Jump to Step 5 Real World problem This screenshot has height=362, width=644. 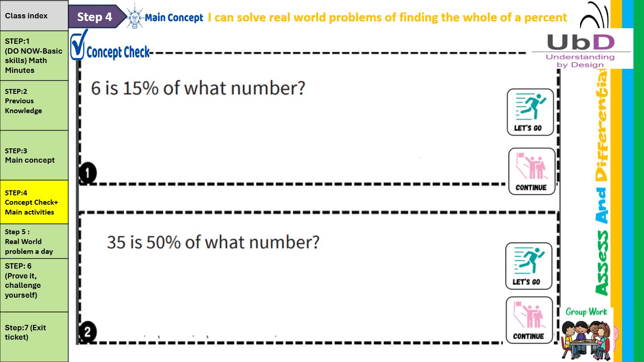pos(34,241)
